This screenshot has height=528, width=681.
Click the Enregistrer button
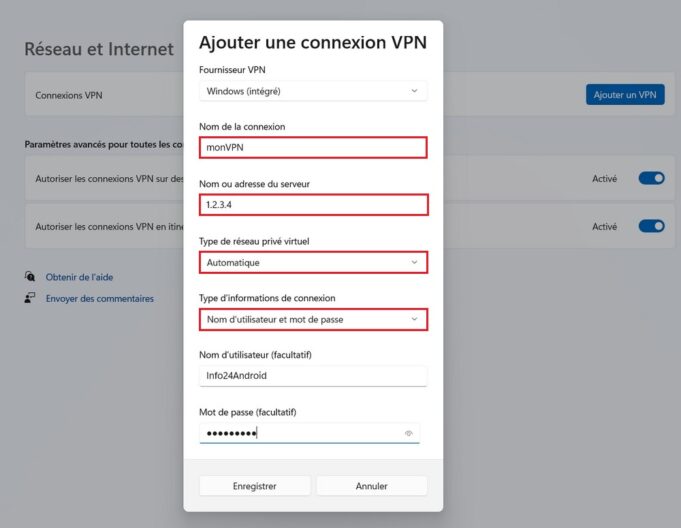[254, 486]
